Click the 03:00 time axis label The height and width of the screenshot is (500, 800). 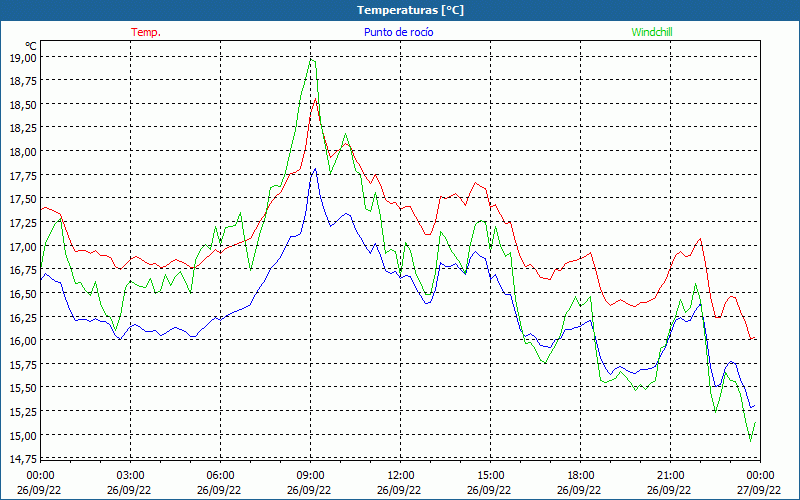click(x=130, y=476)
